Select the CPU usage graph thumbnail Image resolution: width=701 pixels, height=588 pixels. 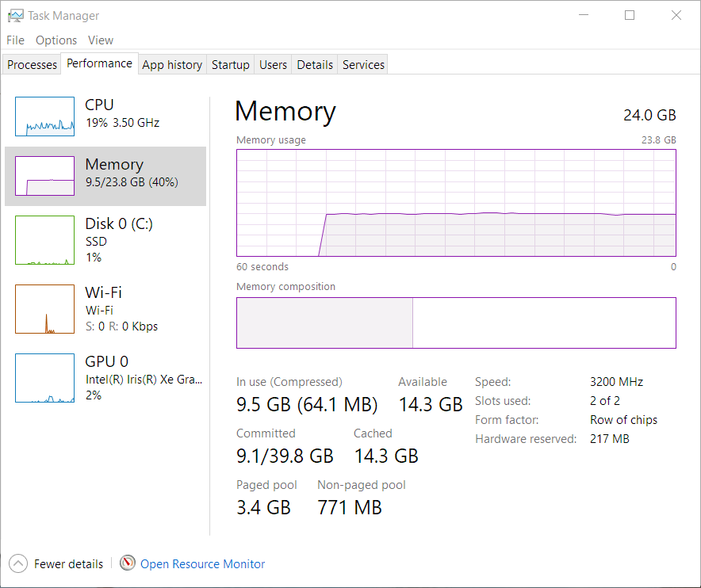tap(44, 116)
